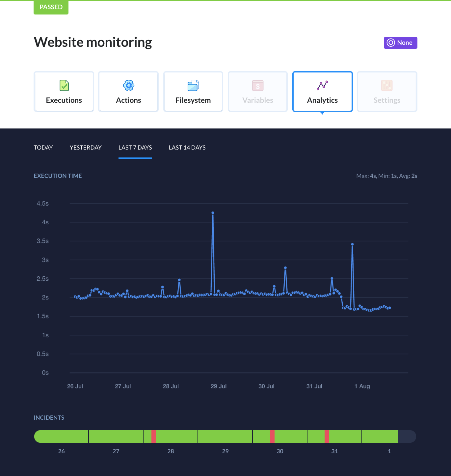Click the Max Min Avg summary text
Screen dimensions: 451x476
(x=387, y=176)
